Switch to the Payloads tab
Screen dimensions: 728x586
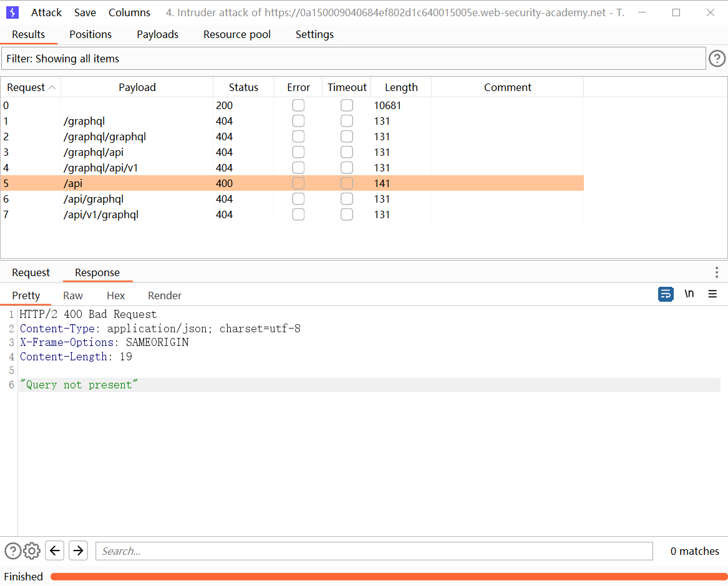point(157,34)
